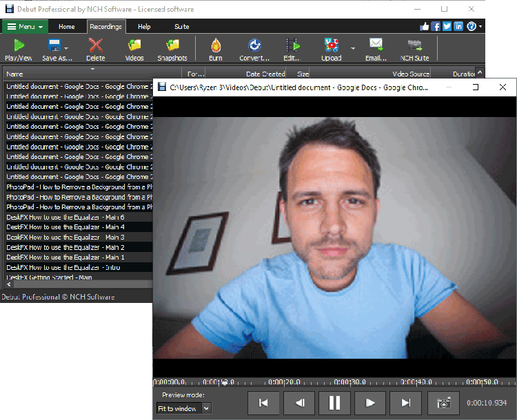Open the Snapshots folder icon
Viewport: 517px width, 420px height.
tap(172, 50)
